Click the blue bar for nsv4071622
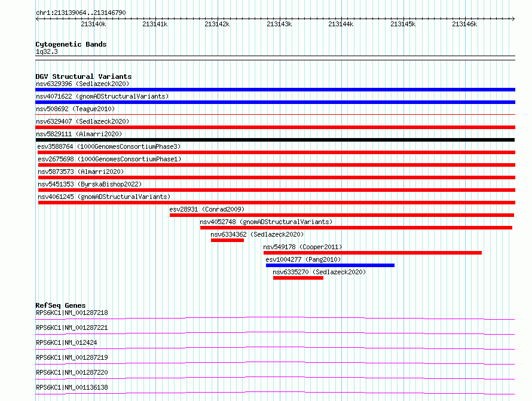The image size is (532, 401). pos(275,102)
